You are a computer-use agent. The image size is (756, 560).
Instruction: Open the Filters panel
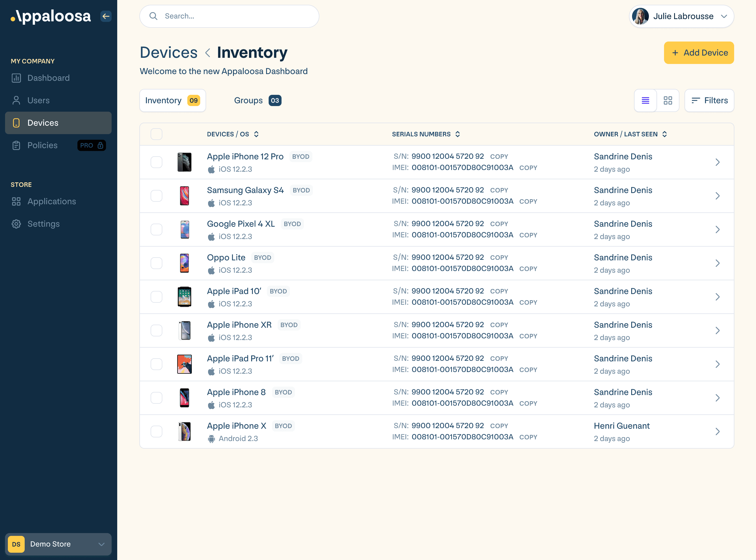coord(709,100)
